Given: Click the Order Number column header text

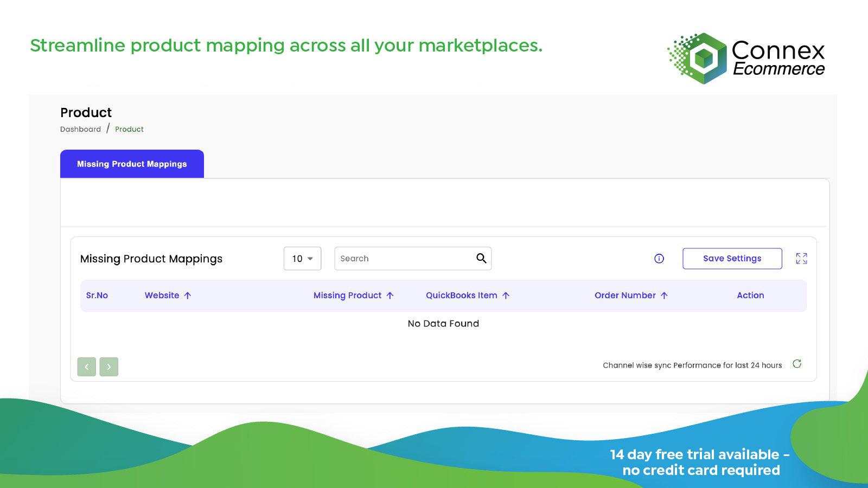Looking at the screenshot, I should point(625,296).
